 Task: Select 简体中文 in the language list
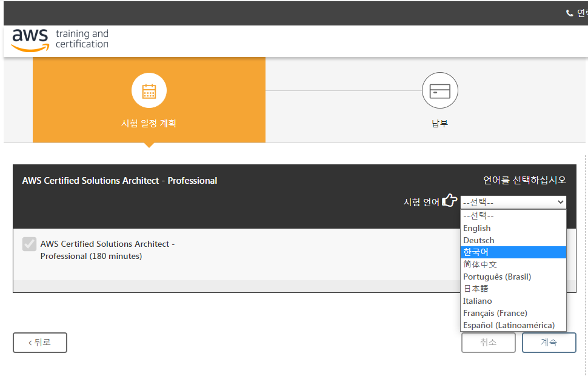point(513,264)
